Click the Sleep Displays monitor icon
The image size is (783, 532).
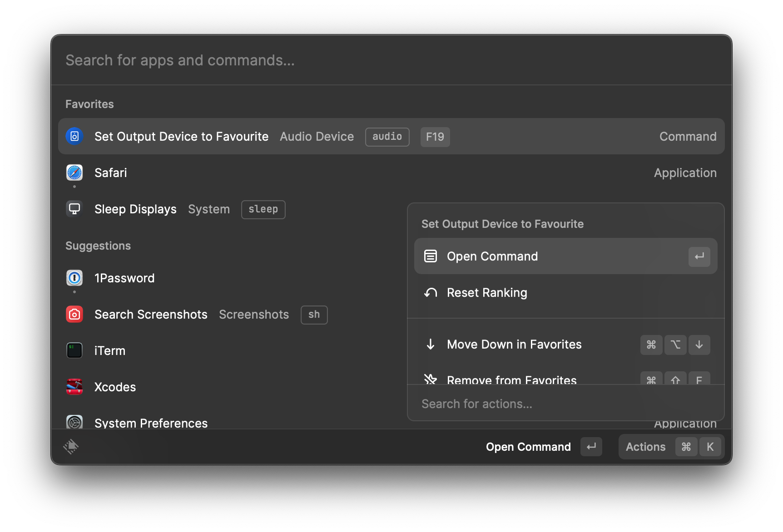pyautogui.click(x=74, y=209)
